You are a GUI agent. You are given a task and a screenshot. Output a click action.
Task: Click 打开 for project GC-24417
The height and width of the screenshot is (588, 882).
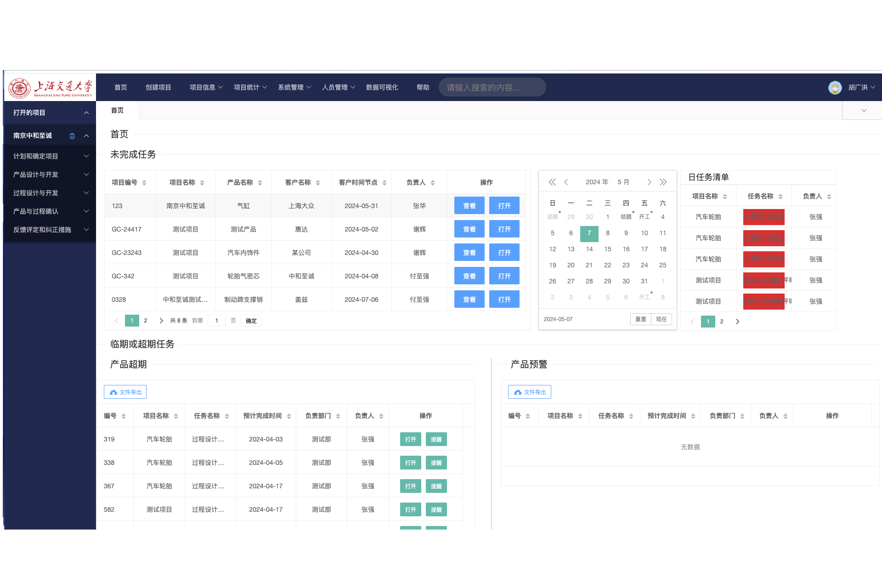(504, 229)
